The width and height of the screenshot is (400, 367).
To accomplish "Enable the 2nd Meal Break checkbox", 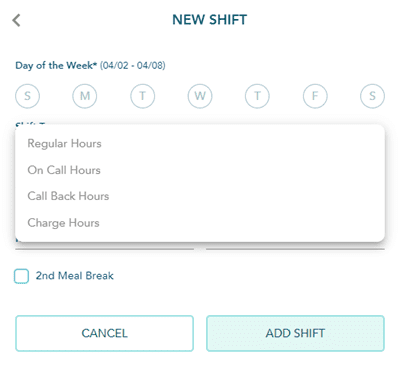I will click(21, 276).
